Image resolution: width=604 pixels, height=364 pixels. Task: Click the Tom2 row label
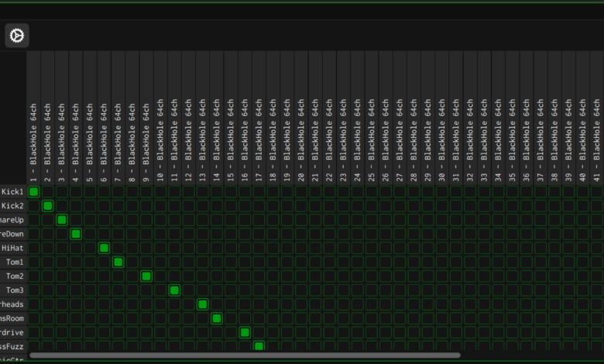(x=15, y=276)
